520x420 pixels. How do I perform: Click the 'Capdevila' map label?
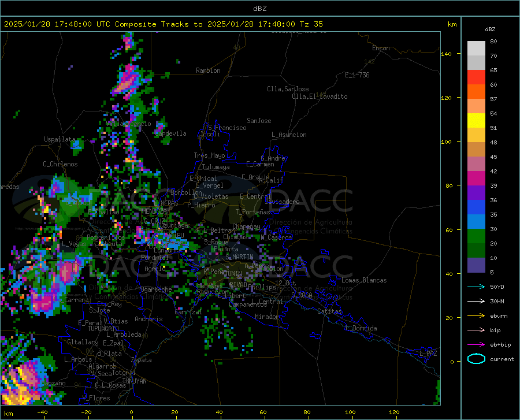170,133
